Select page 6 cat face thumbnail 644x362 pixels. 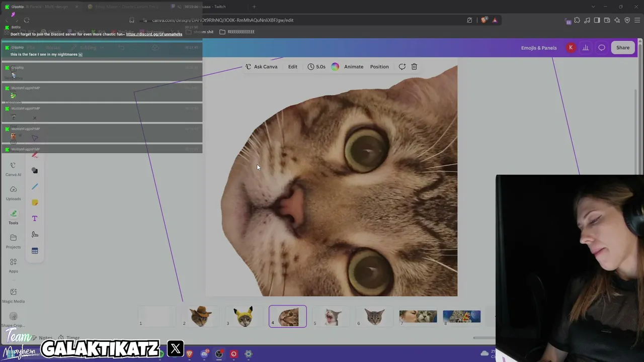click(x=375, y=316)
